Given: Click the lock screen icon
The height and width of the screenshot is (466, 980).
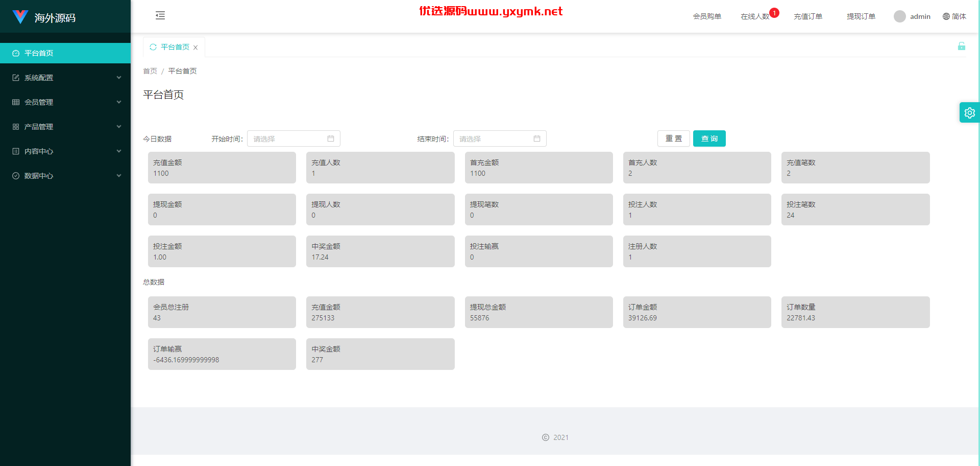Looking at the screenshot, I should pos(962,46).
